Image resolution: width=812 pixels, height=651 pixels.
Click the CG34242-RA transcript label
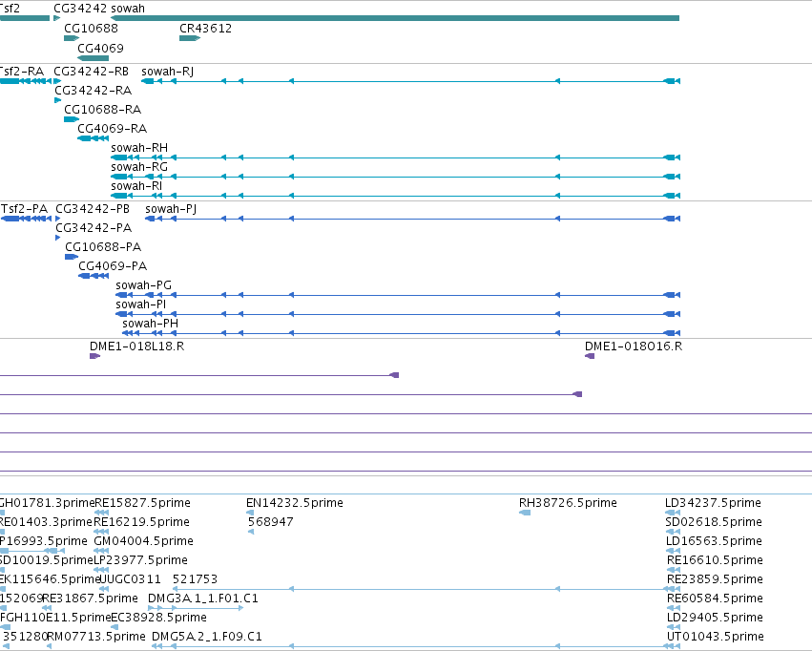tap(94, 90)
